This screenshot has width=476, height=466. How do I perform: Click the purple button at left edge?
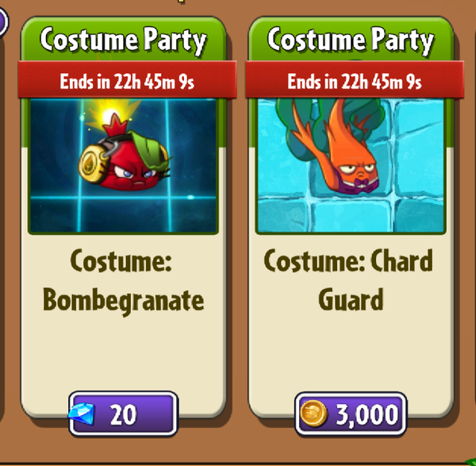(3, 21)
